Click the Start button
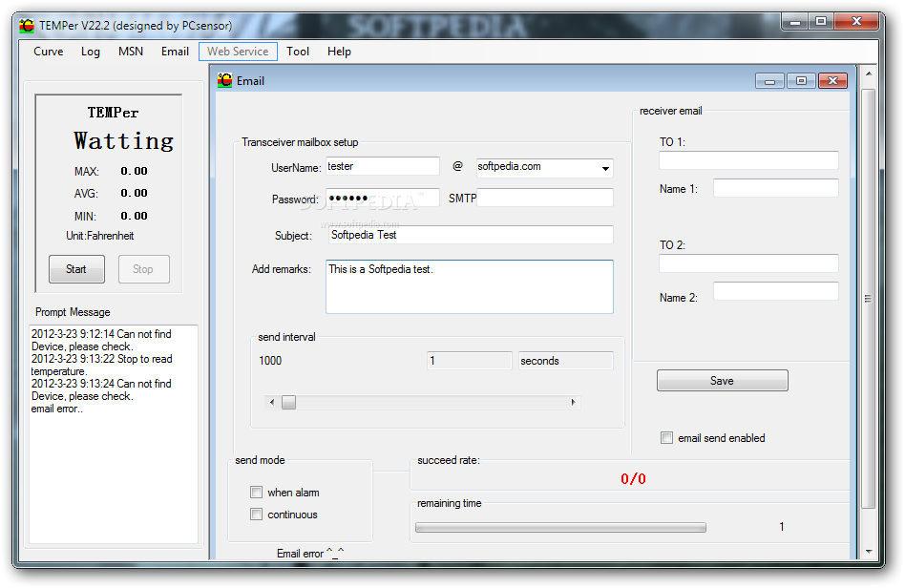Image resolution: width=905 pixels, height=588 pixels. click(76, 269)
